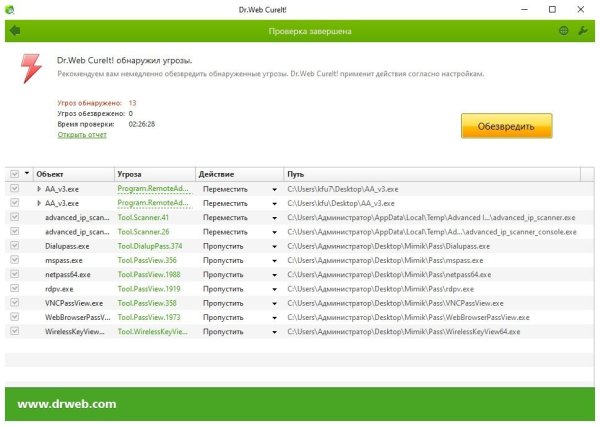Screen dimensions: 600x426
Task: Select the mspass.exe object name
Action: coord(64,261)
